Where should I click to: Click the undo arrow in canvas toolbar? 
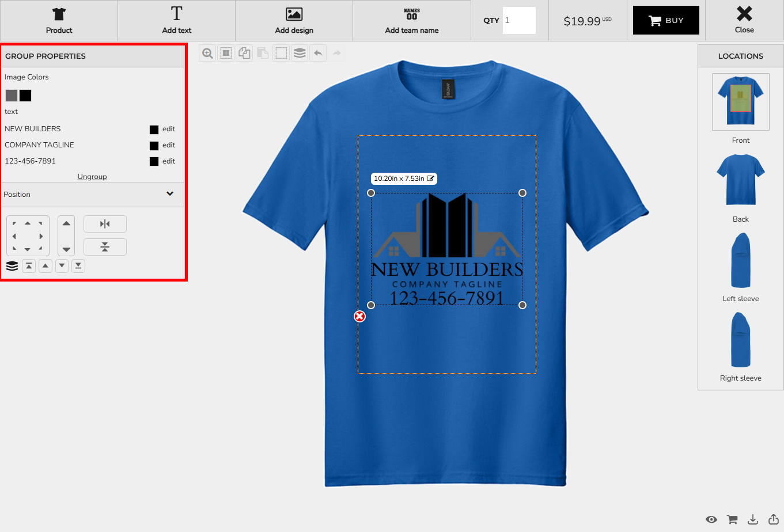coord(318,54)
